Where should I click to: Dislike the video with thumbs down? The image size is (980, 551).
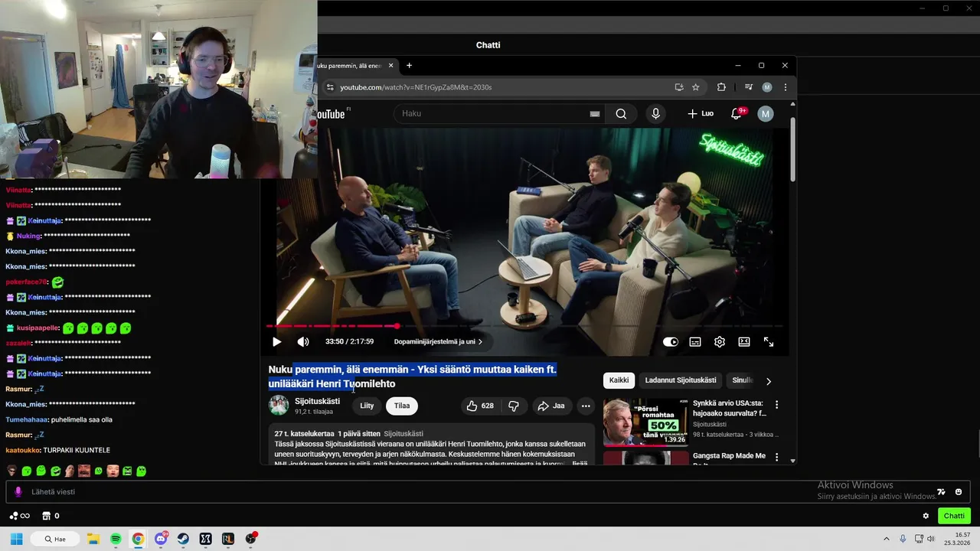point(514,406)
